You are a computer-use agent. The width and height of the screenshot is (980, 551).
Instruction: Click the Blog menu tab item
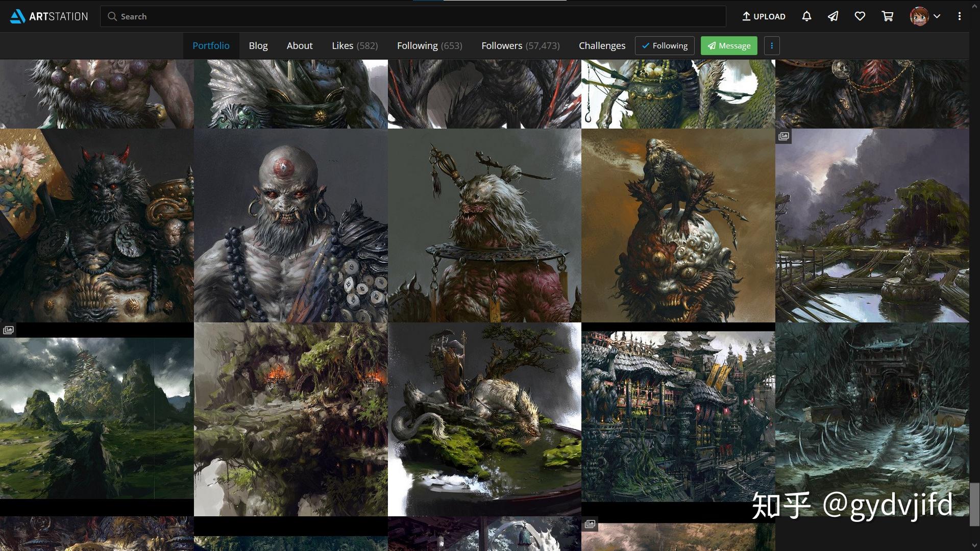(x=258, y=45)
